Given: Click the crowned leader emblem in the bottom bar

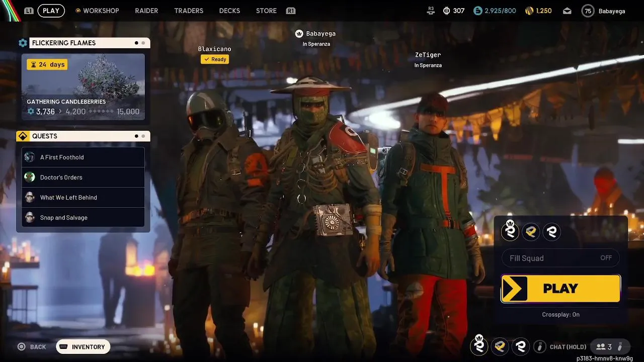Looking at the screenshot, I should [479, 345].
